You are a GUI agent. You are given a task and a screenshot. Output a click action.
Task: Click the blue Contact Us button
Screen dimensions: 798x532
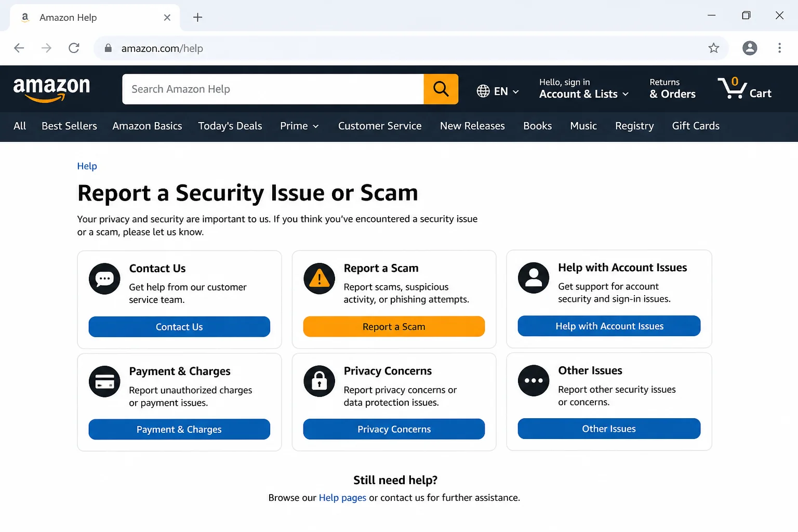tap(179, 327)
